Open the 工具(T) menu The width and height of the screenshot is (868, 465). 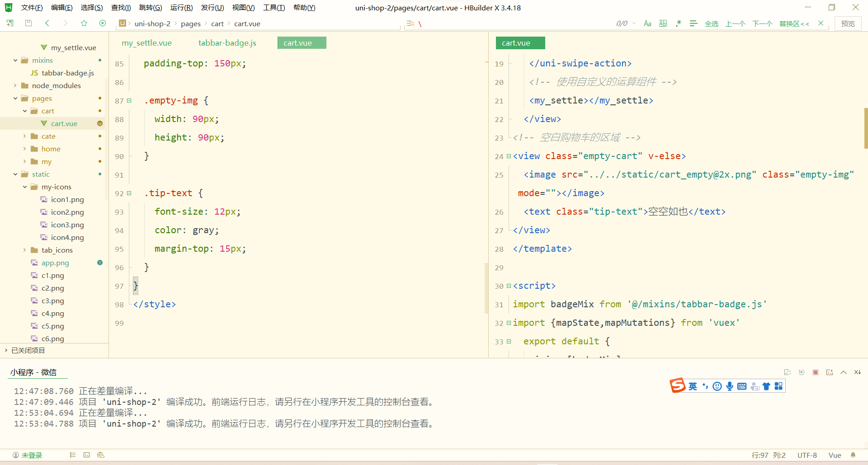274,8
